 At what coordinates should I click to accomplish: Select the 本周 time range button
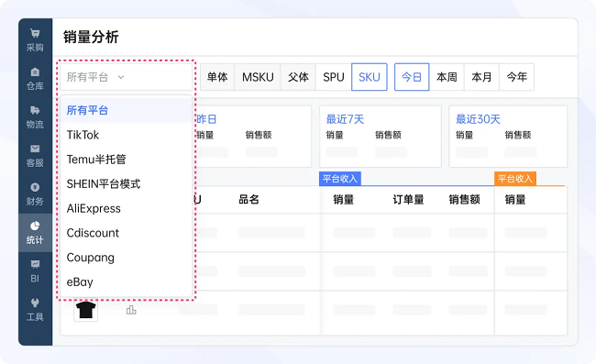point(447,77)
